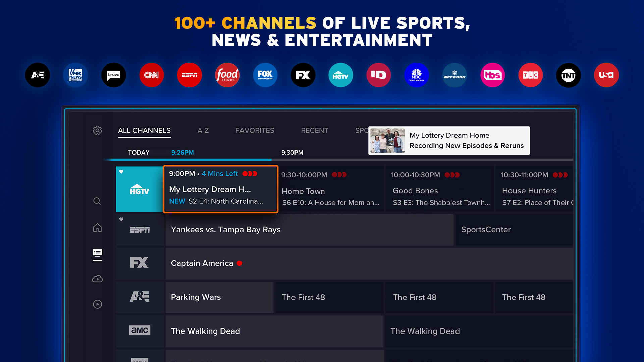Select the On Demand play icon
The width and height of the screenshot is (644, 362).
tap(97, 304)
